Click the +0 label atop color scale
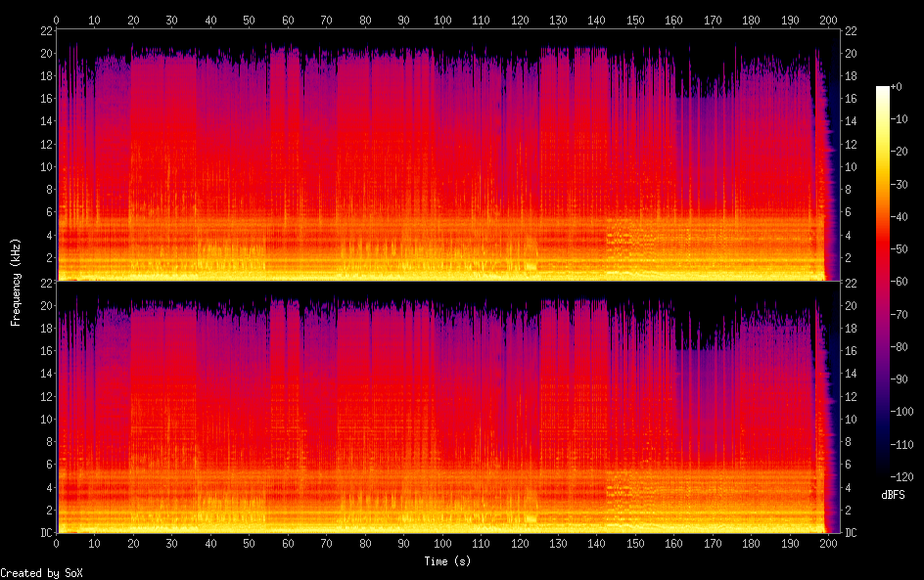Screen dimensions: 924x580 click(x=906, y=88)
